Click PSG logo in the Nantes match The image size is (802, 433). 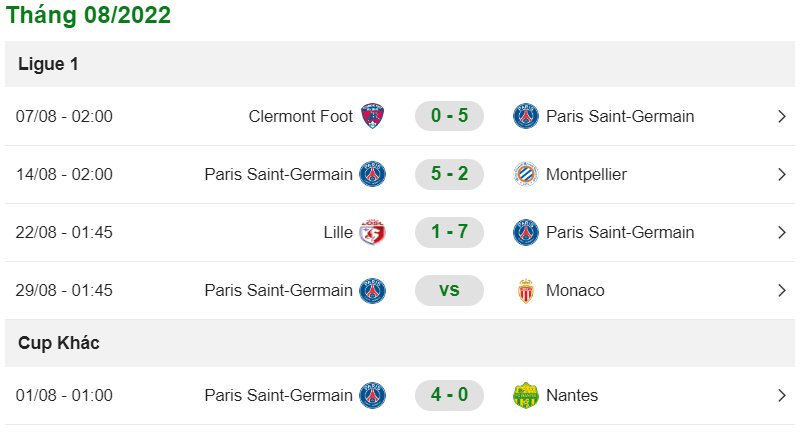(x=372, y=395)
